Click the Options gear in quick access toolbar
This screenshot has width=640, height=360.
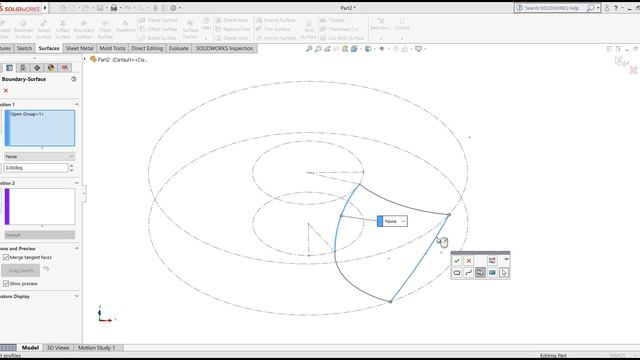click(x=173, y=8)
